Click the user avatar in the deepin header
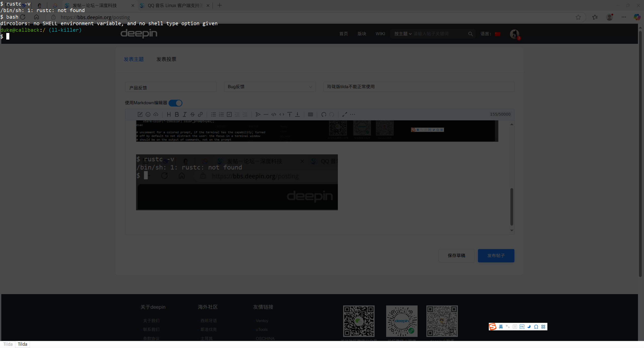The width and height of the screenshot is (644, 348). 514,34
